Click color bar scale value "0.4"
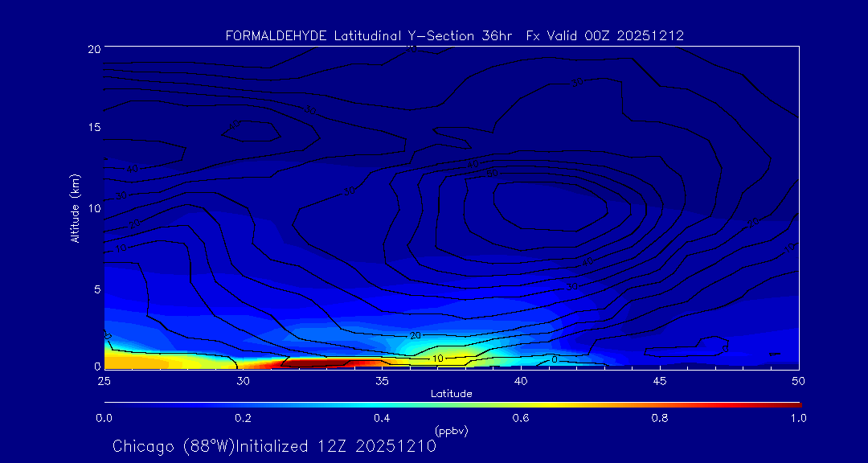The width and height of the screenshot is (868, 463). pos(382,418)
